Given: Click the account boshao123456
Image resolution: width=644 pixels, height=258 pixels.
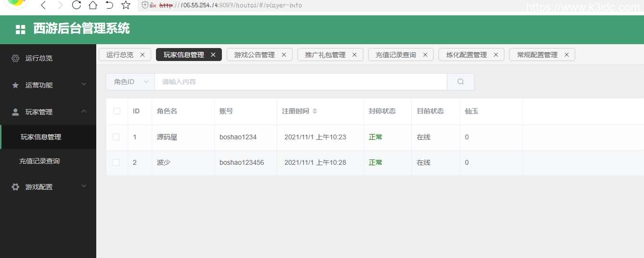Looking at the screenshot, I should pos(242,162).
